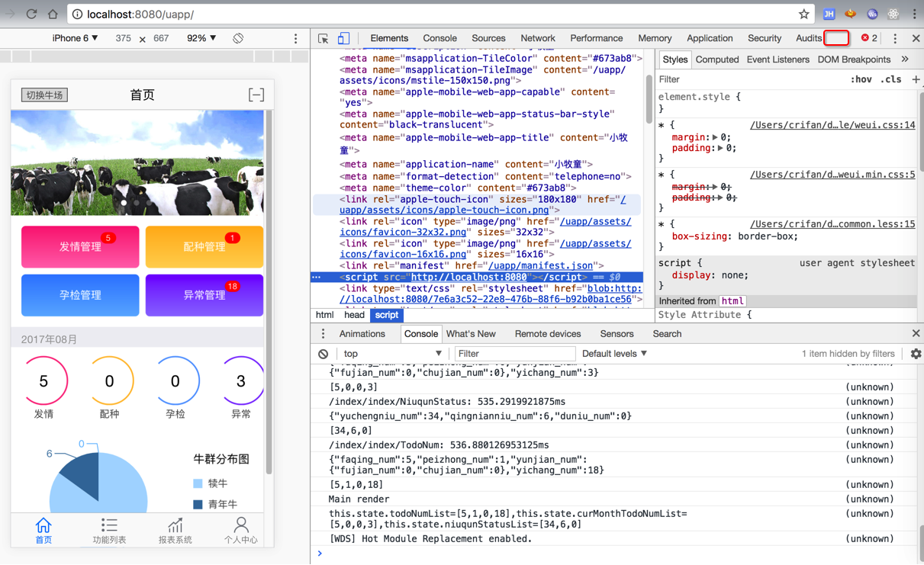Image resolution: width=924 pixels, height=565 pixels.
Task: Tap the logout bracket icon in app header
Action: [x=256, y=95]
